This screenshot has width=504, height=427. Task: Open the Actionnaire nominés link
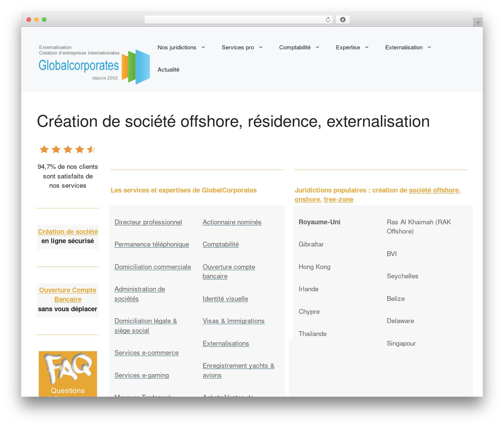click(232, 222)
